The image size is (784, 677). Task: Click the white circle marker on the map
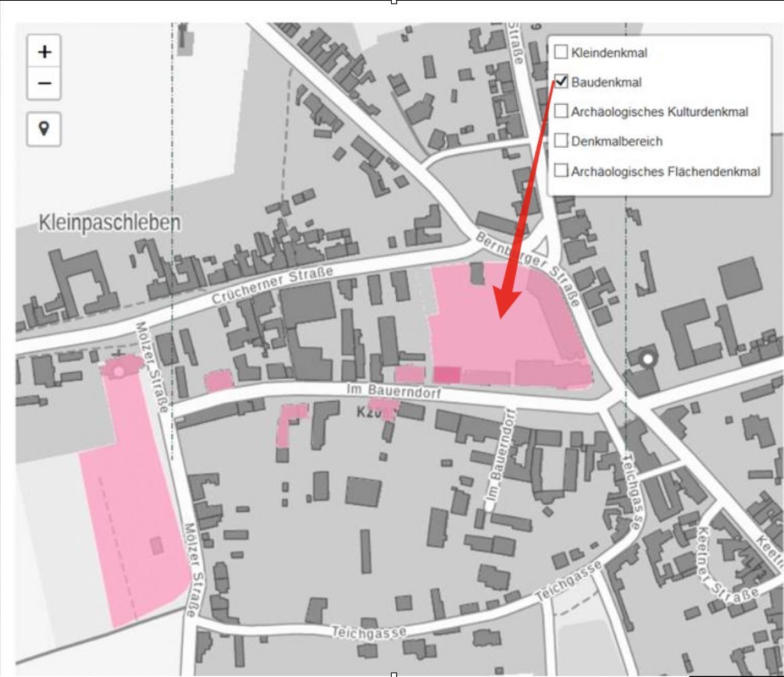click(647, 358)
